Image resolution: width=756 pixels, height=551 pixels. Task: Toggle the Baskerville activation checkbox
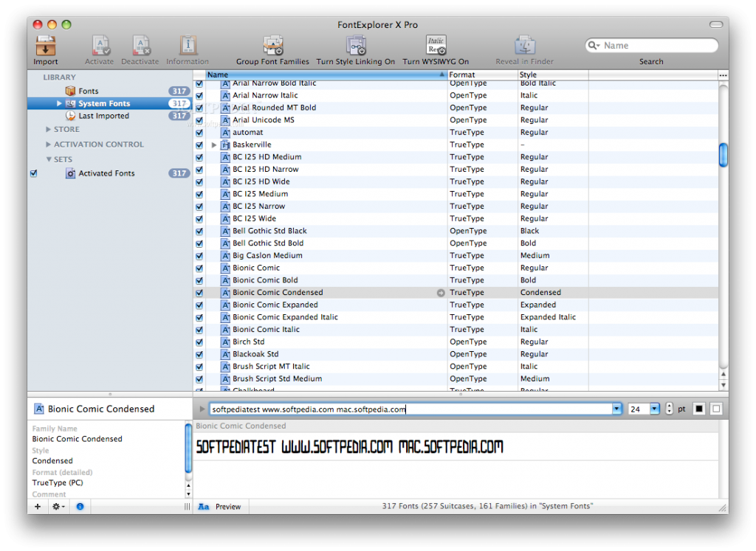199,145
